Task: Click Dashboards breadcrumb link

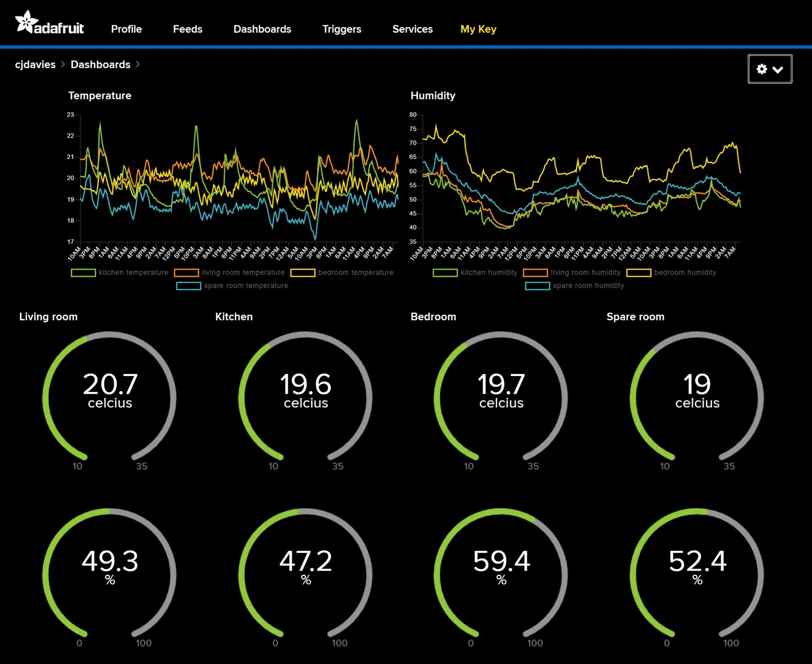Action: click(100, 65)
